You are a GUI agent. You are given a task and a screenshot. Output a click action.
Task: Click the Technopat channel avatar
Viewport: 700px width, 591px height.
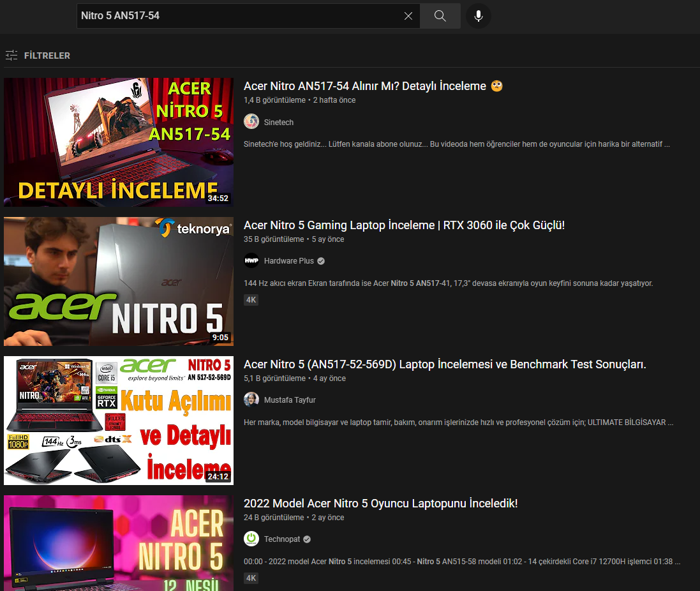[x=251, y=539]
